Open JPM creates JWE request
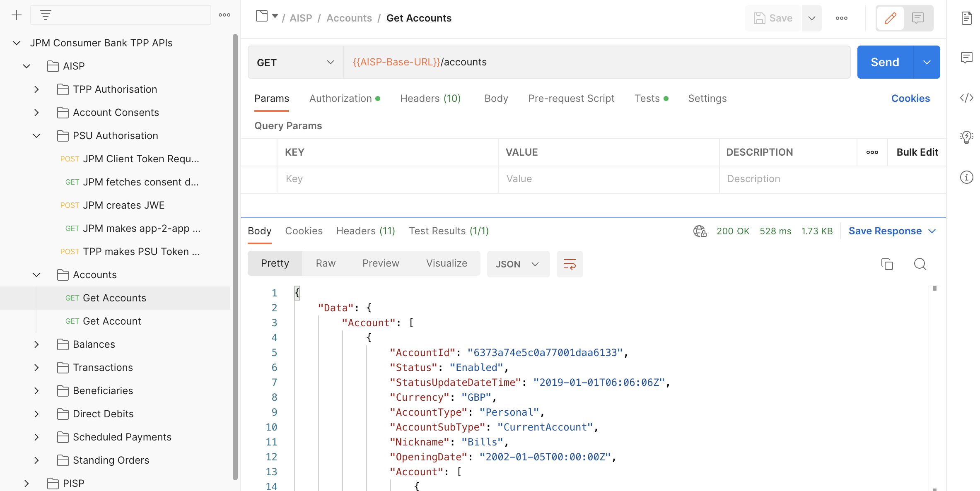This screenshot has height=491, width=980. 123,205
